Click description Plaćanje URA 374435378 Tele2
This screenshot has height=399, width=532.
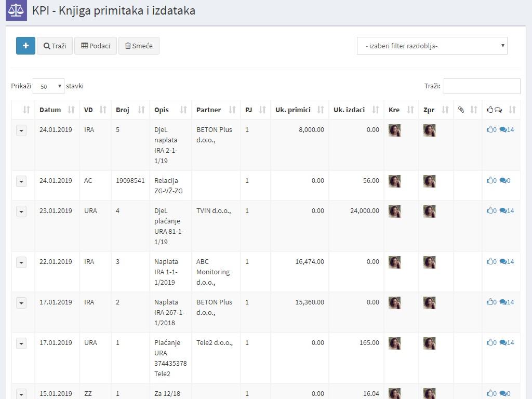point(170,358)
